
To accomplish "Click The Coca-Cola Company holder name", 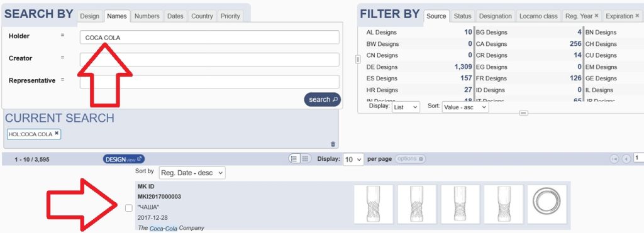I will coord(171,228).
